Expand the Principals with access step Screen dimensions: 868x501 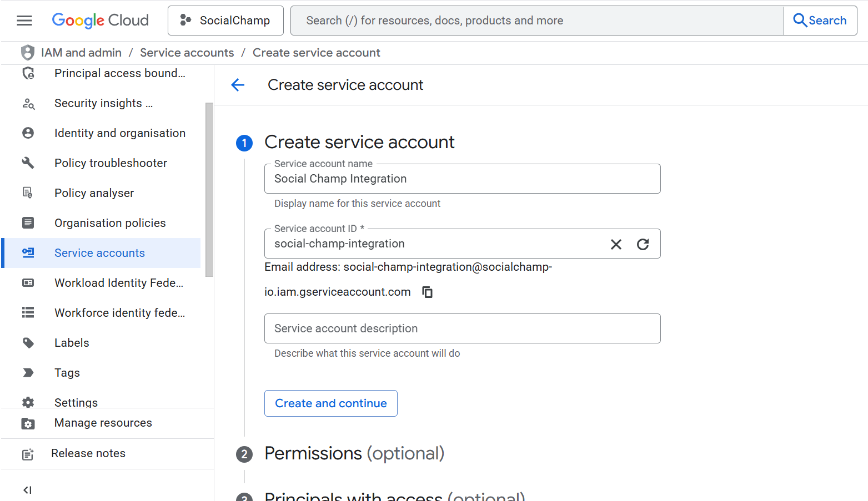(394, 496)
